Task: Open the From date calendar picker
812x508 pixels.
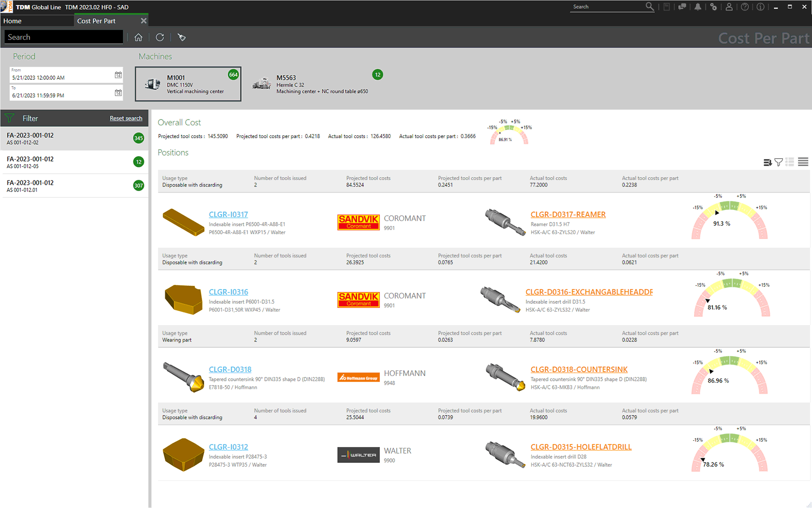Action: pyautogui.click(x=118, y=75)
